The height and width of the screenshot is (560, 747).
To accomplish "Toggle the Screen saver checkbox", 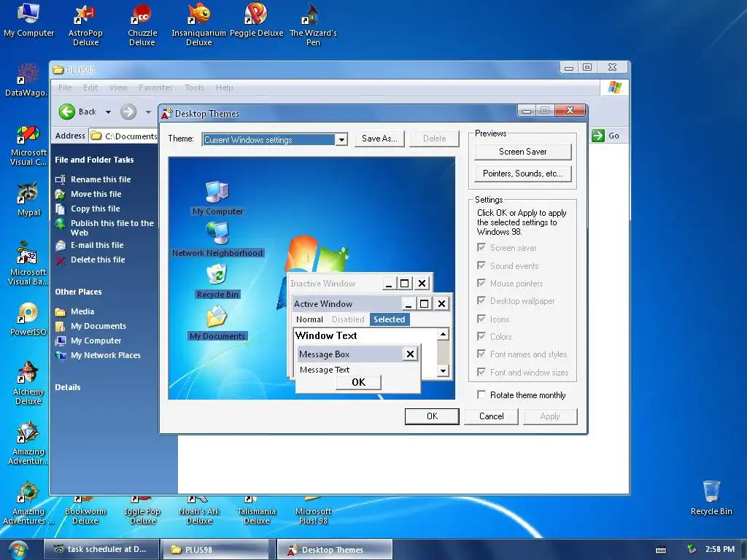I will point(481,247).
